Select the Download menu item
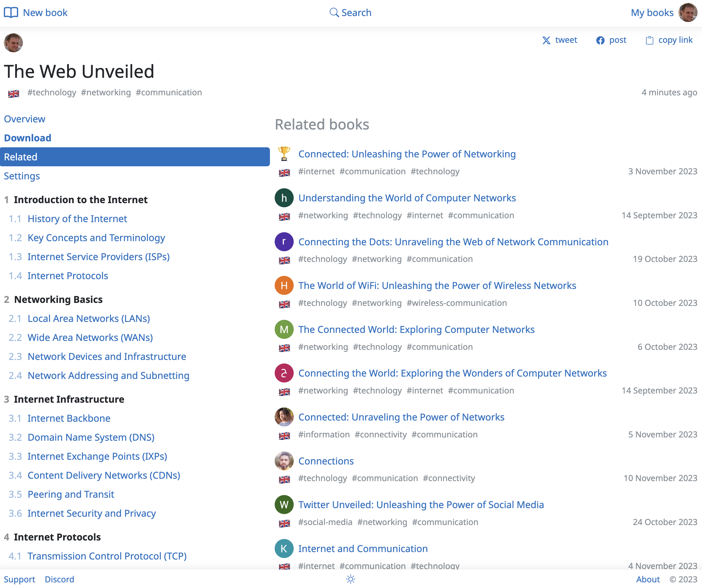Image resolution: width=702 pixels, height=588 pixels. point(27,138)
